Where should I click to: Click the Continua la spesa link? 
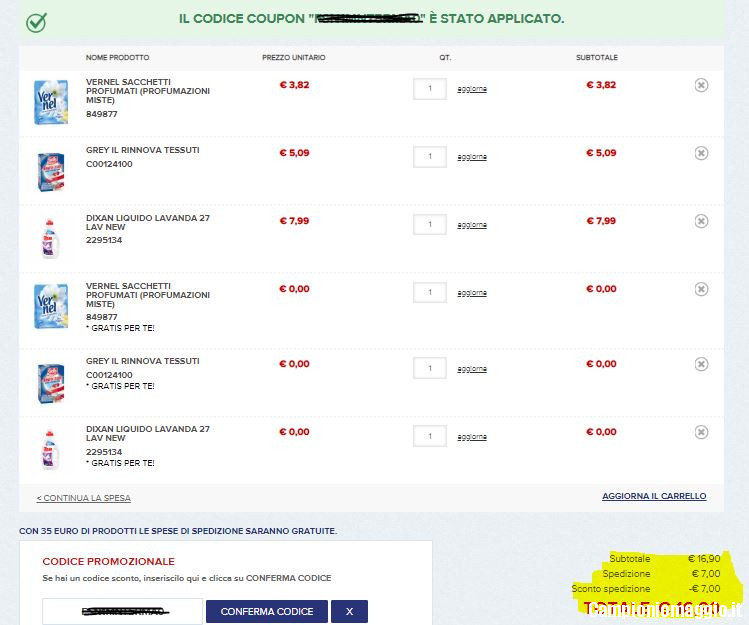[83, 498]
